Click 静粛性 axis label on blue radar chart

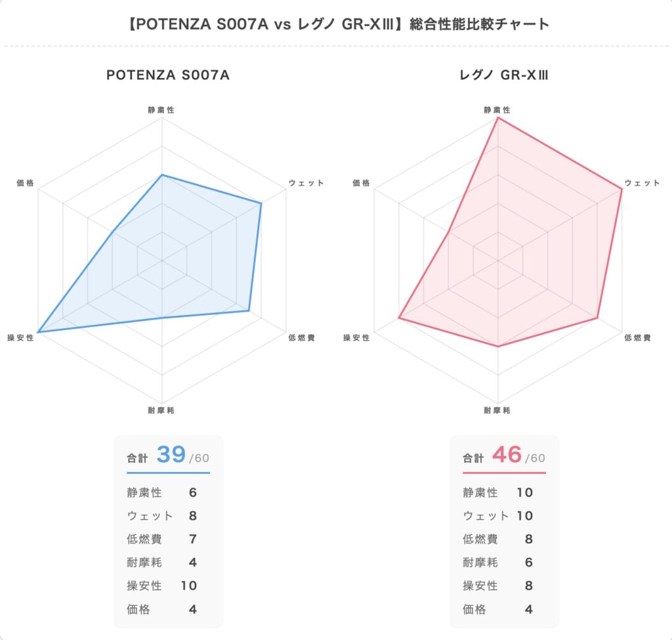pos(161,110)
